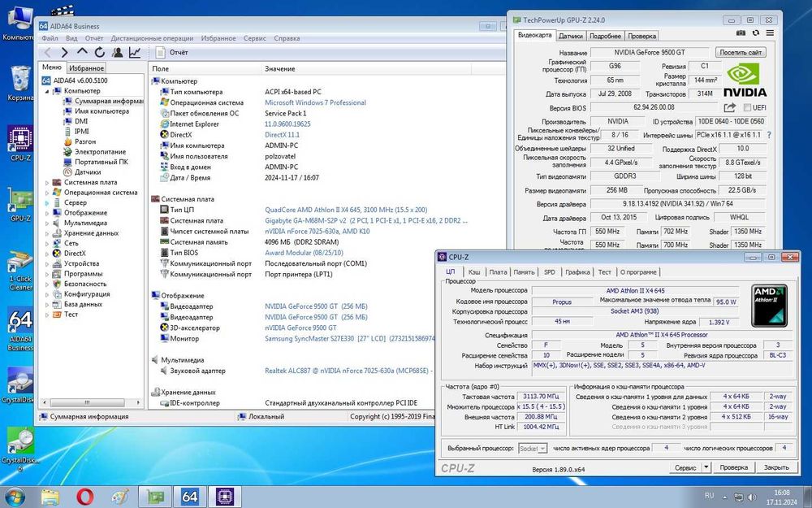This screenshot has width=812, height=508.
Task: Open the user manager icon in AIDA64 toolbar
Action: (118, 52)
